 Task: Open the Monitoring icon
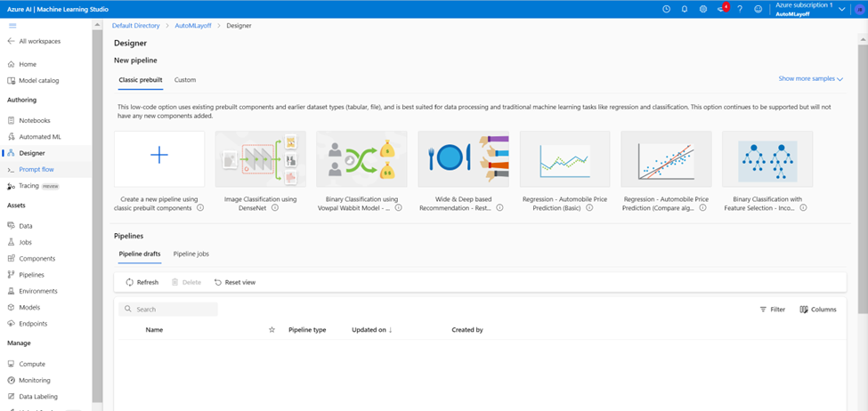click(x=11, y=381)
